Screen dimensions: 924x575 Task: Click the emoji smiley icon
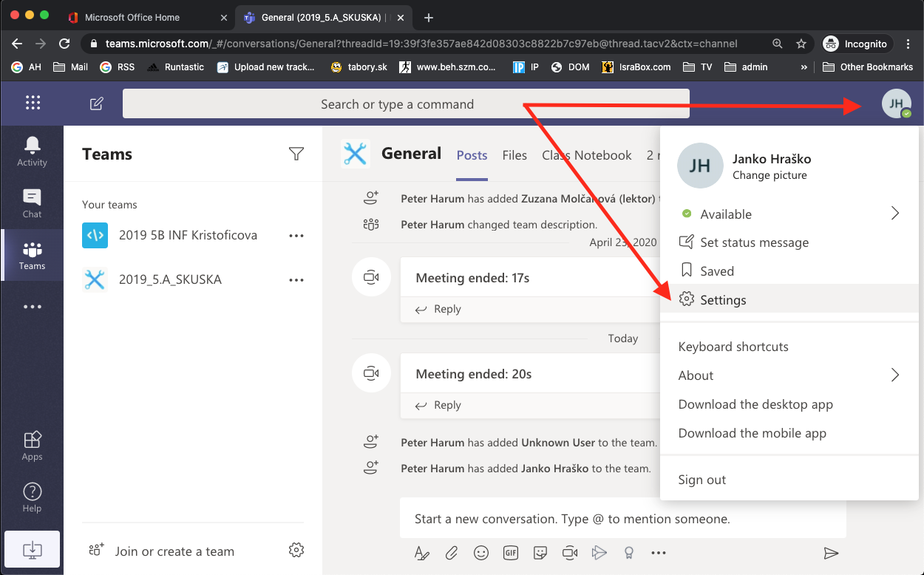(x=481, y=553)
